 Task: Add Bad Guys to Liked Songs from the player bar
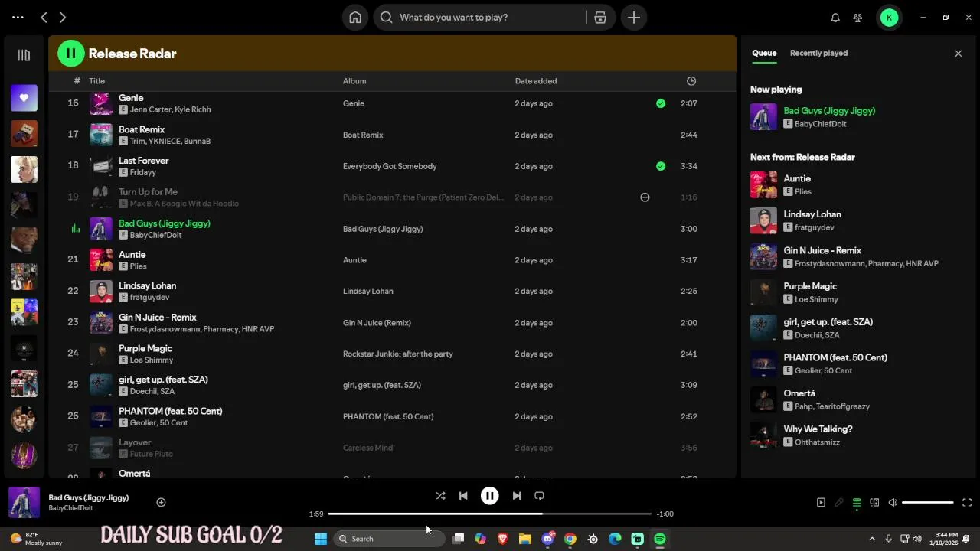[161, 502]
